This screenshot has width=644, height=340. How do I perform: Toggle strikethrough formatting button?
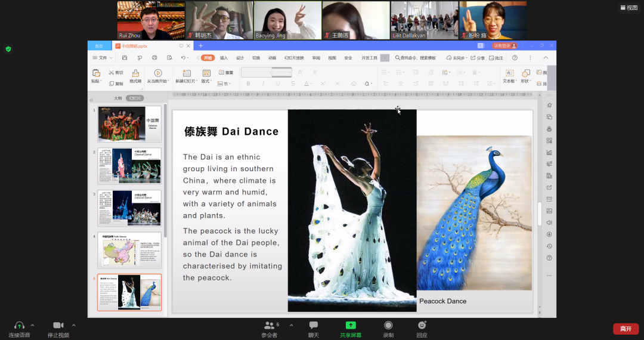click(x=293, y=84)
